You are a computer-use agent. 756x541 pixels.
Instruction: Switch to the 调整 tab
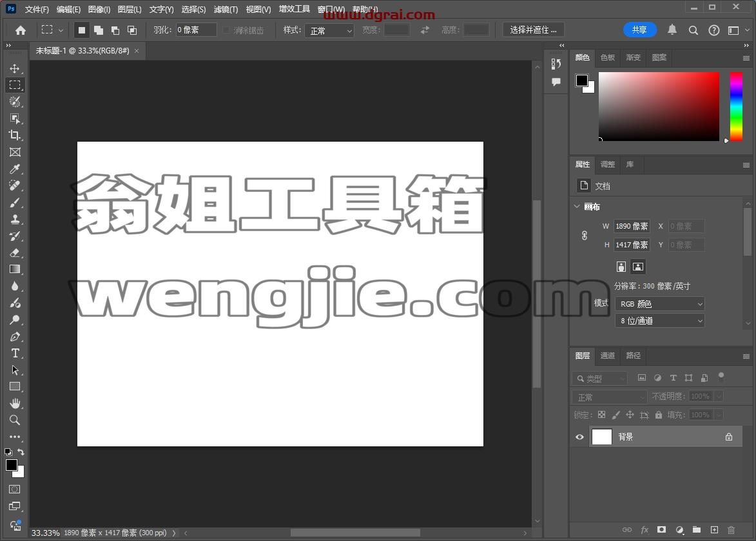pyautogui.click(x=608, y=164)
